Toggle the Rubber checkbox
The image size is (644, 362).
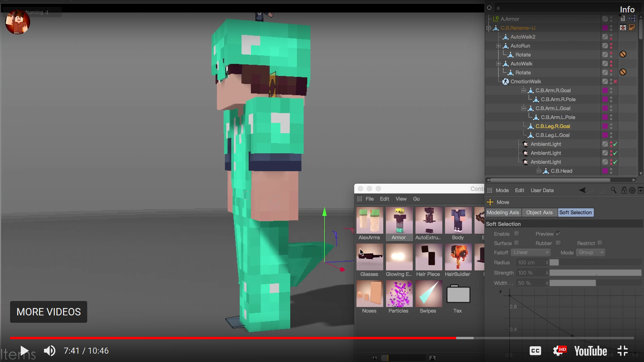[558, 243]
